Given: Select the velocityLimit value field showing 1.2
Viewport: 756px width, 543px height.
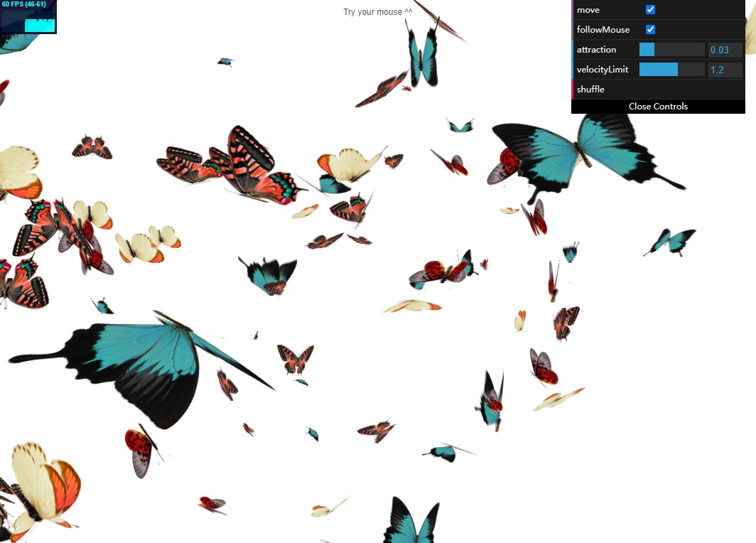Looking at the screenshot, I should coord(725,70).
